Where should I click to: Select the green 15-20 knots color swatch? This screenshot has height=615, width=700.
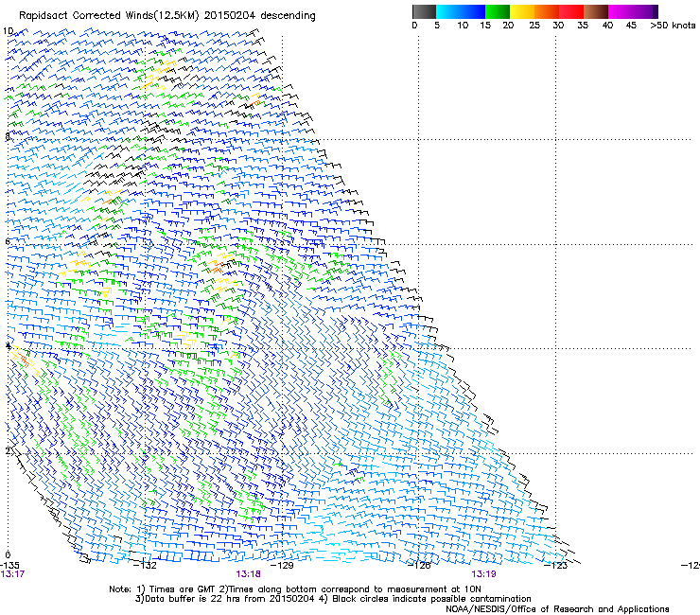498,11
